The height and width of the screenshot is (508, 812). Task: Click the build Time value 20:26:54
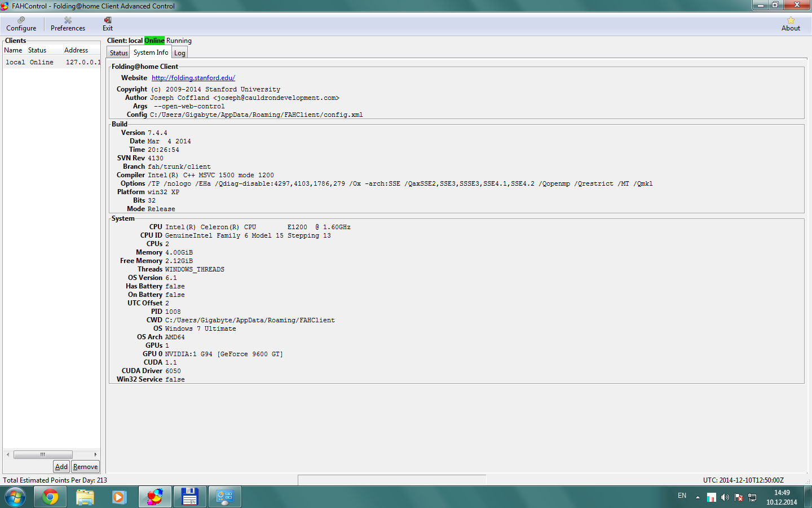(164, 150)
